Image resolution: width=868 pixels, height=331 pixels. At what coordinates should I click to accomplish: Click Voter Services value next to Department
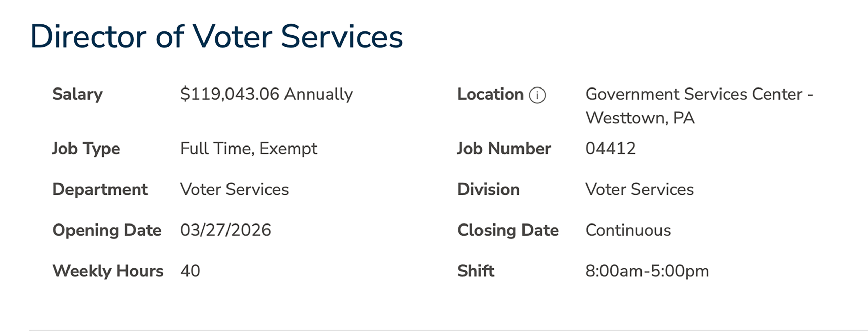point(234,189)
